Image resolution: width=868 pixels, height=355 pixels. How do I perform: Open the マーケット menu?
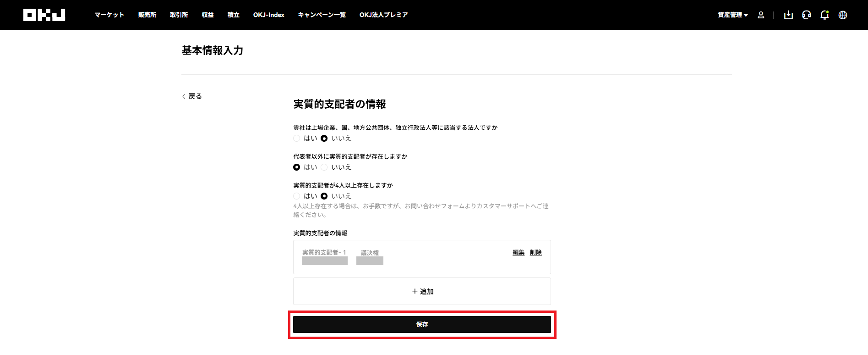click(109, 15)
